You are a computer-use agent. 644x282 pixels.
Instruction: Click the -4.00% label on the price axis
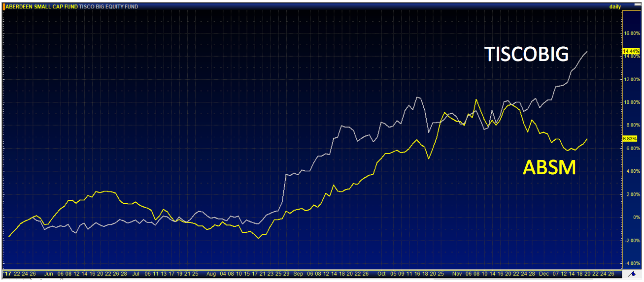pyautogui.click(x=632, y=263)
